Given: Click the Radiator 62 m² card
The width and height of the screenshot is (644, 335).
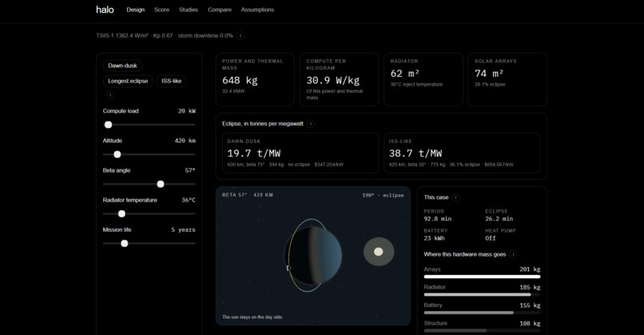Looking at the screenshot, I should click(423, 79).
